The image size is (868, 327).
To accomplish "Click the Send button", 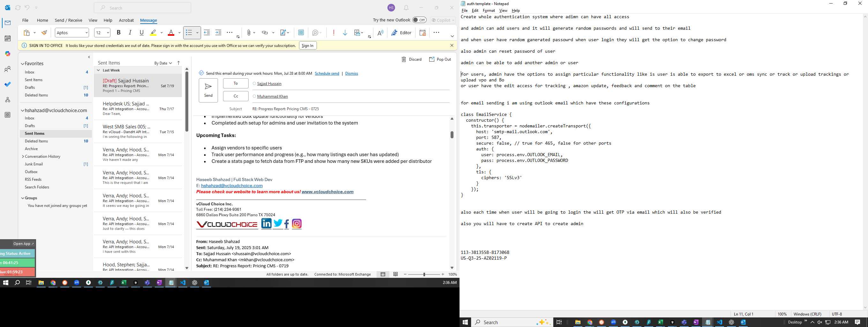I will (x=208, y=90).
